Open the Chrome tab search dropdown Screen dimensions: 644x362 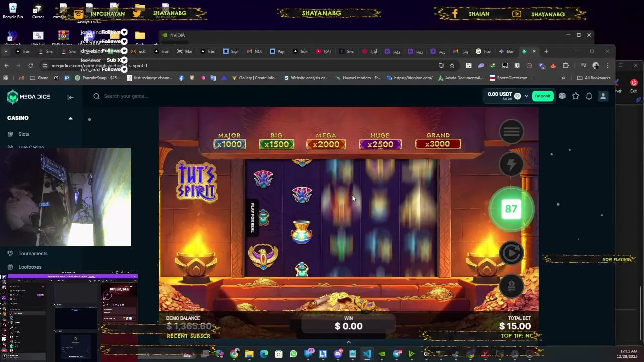(x=6, y=51)
